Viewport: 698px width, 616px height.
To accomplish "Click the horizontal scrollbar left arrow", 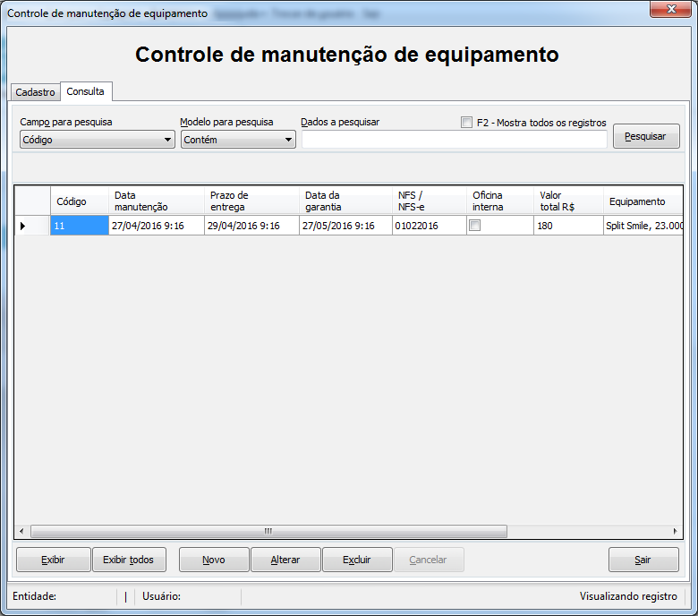I will [x=21, y=531].
